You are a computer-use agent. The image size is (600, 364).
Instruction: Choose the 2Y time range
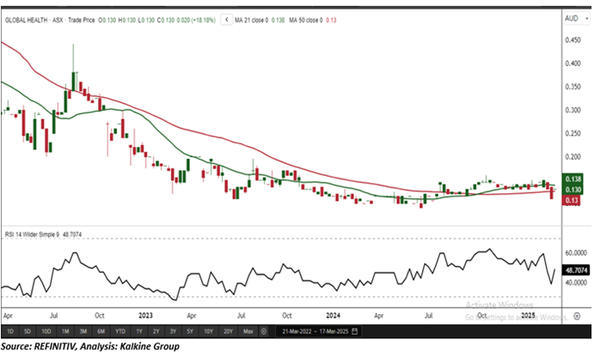click(156, 331)
